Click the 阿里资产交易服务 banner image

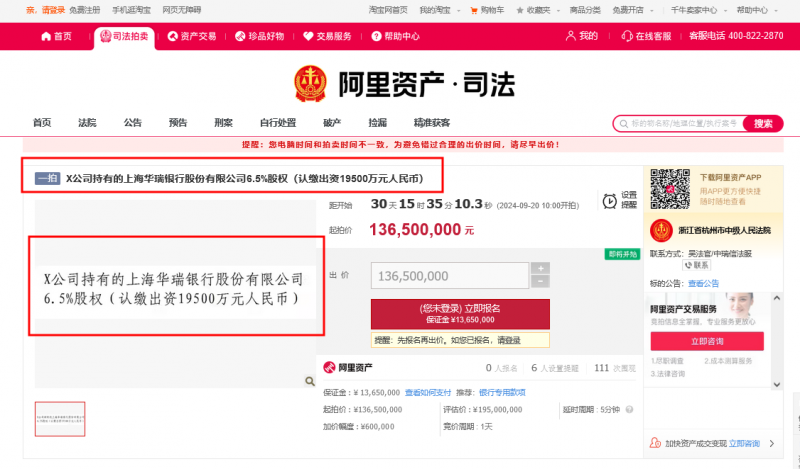click(707, 310)
